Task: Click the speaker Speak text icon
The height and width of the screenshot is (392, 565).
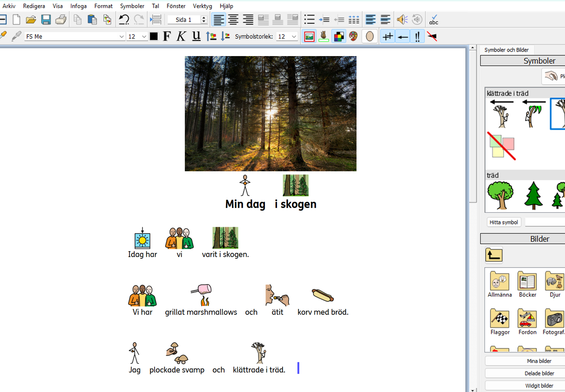Action: [x=402, y=20]
